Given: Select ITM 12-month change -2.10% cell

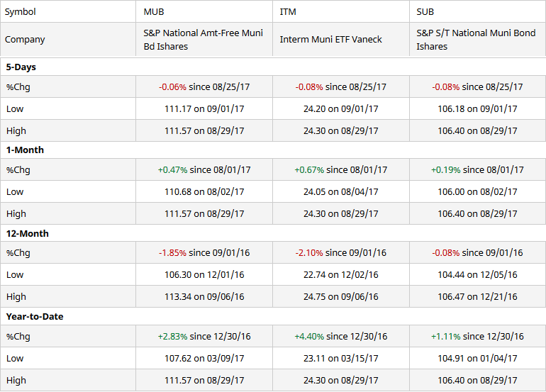Looking at the screenshot, I should (x=341, y=252).
